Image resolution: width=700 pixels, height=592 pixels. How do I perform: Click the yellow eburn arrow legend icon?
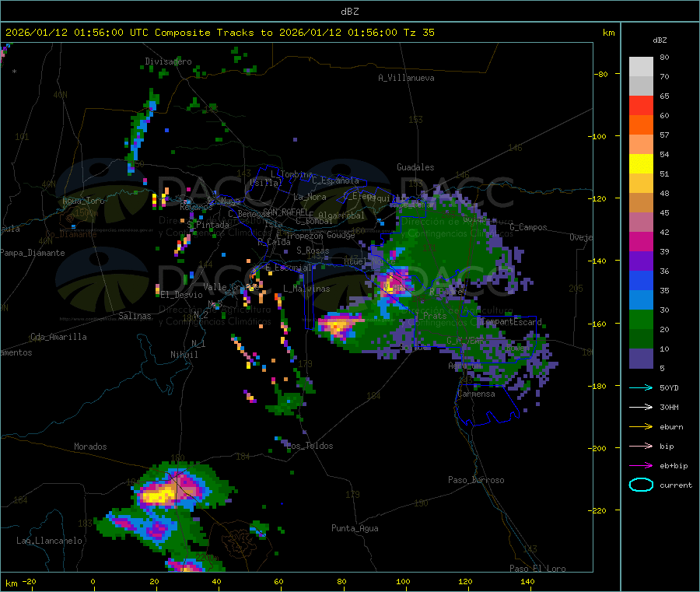click(x=641, y=427)
